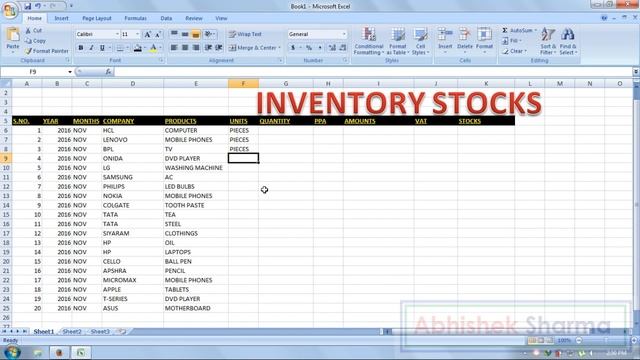Select column F header
This screenshot has height=360, width=640.
click(243, 84)
